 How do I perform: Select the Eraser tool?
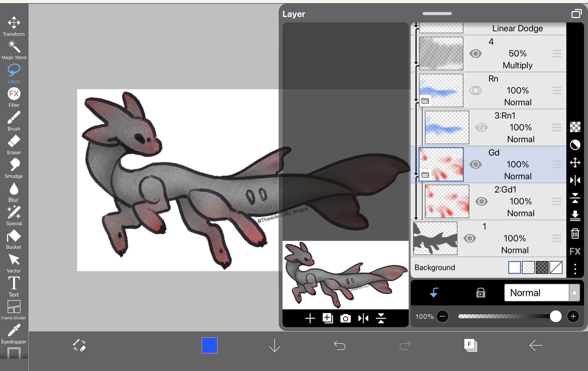pos(14,145)
